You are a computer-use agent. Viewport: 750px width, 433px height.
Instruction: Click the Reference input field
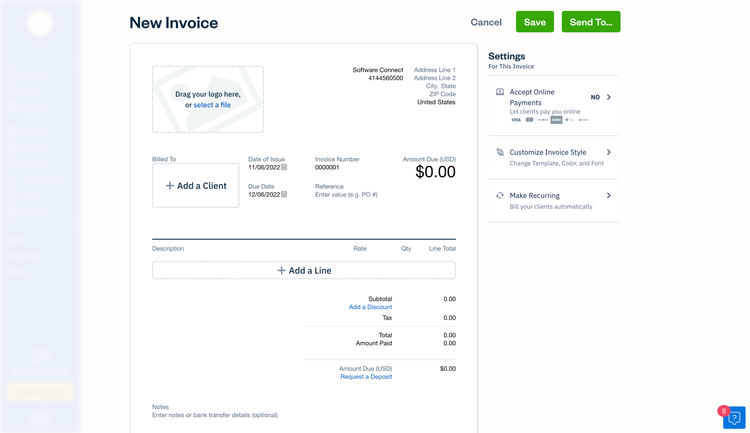coord(346,195)
